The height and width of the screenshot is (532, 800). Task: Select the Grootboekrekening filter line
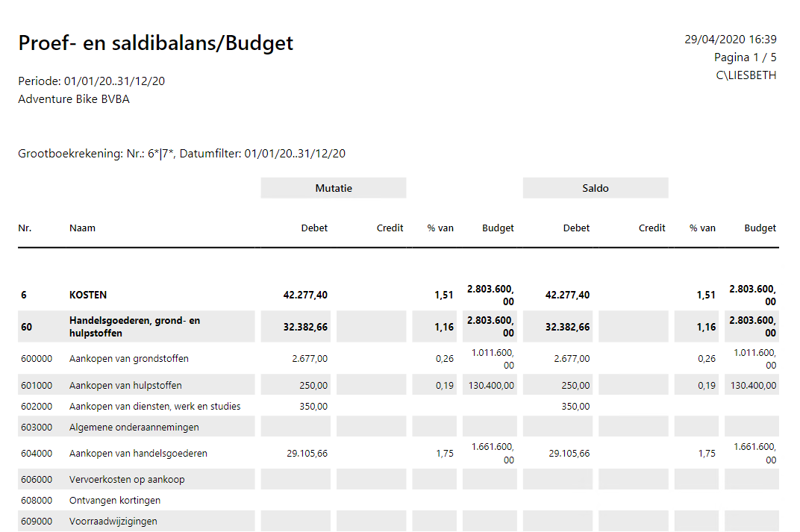181,154
